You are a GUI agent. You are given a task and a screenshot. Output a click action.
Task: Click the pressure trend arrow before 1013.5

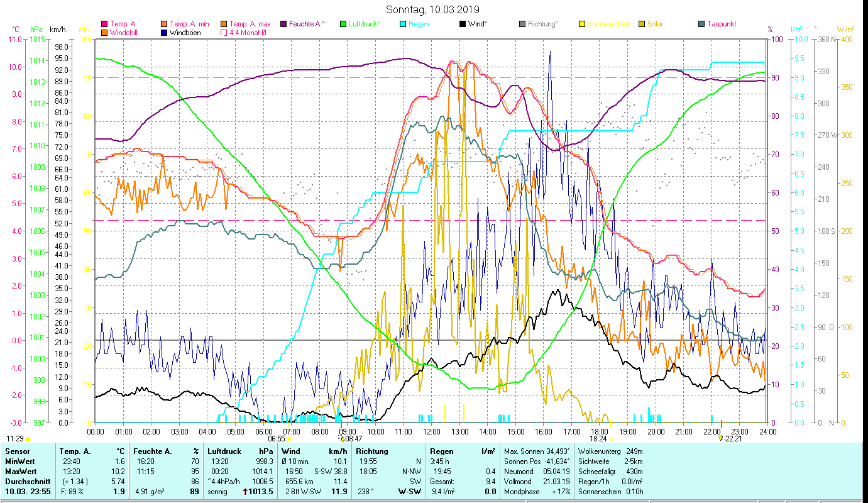[x=246, y=492]
